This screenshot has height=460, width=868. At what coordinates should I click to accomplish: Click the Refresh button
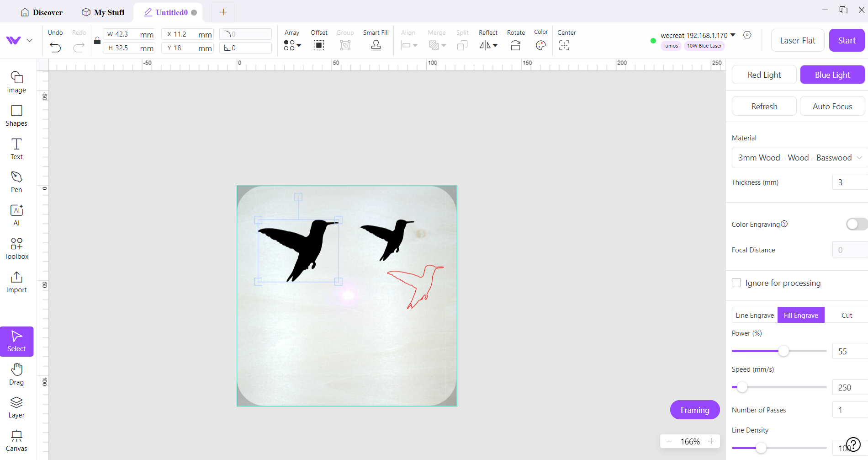(x=764, y=106)
